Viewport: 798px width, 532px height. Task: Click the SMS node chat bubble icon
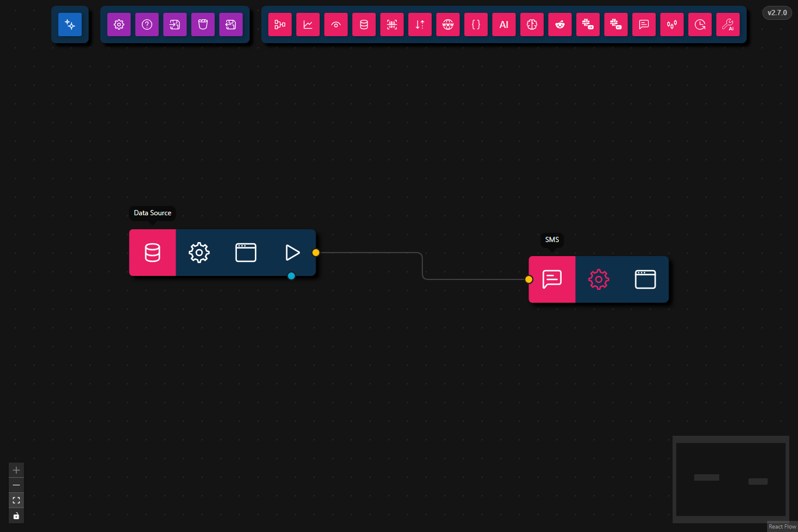pos(552,279)
